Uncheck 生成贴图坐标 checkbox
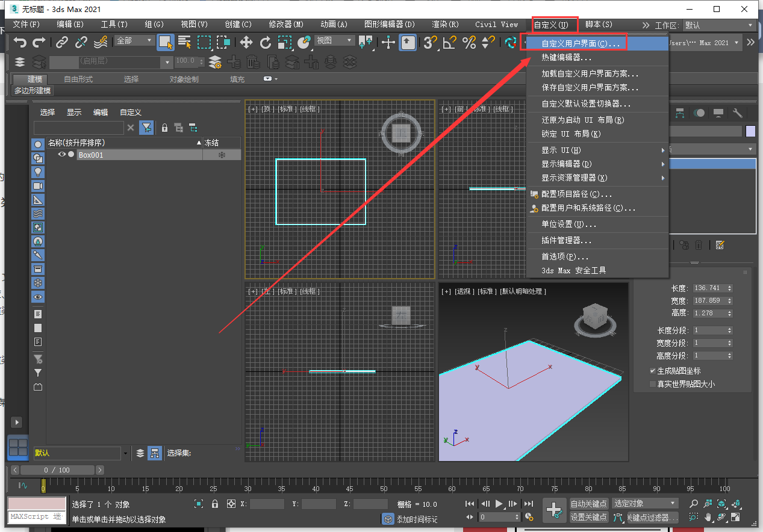763x532 pixels. point(652,371)
